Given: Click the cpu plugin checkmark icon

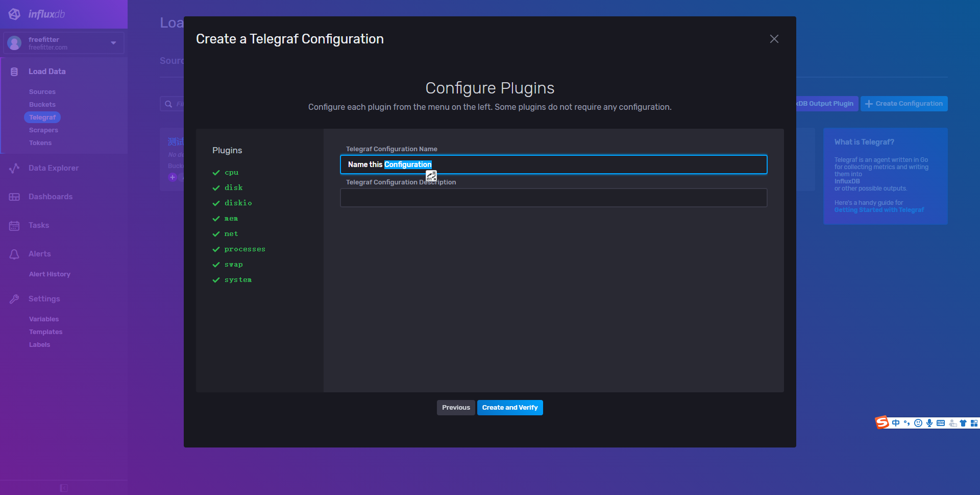Looking at the screenshot, I should tap(216, 173).
